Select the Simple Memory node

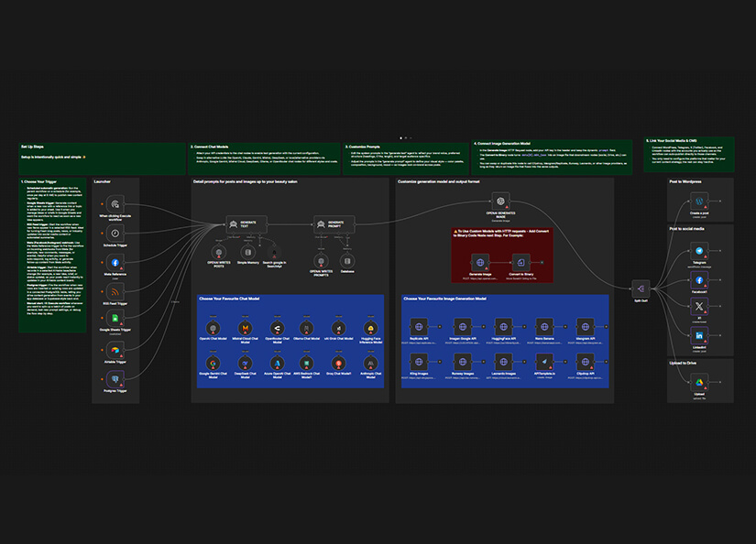pos(247,252)
